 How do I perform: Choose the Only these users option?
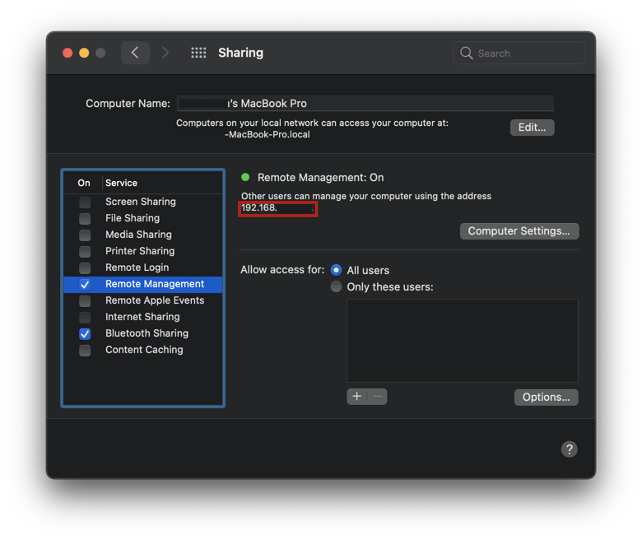[336, 287]
